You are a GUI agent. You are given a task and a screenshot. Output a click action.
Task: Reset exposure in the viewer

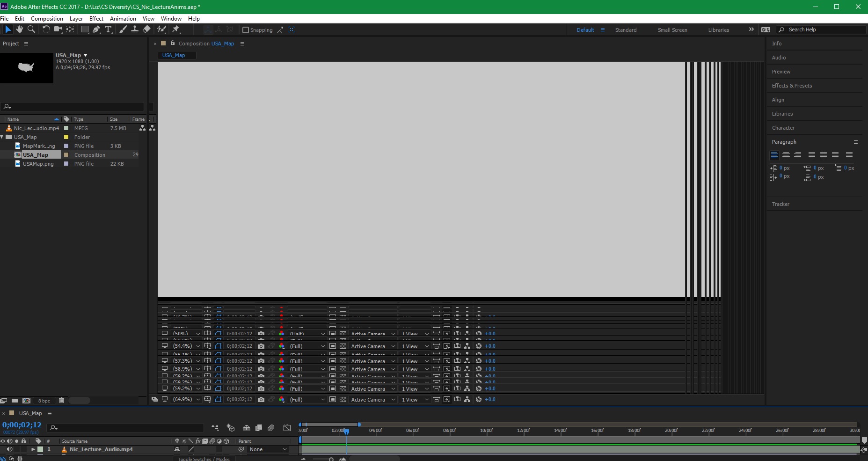coord(478,399)
